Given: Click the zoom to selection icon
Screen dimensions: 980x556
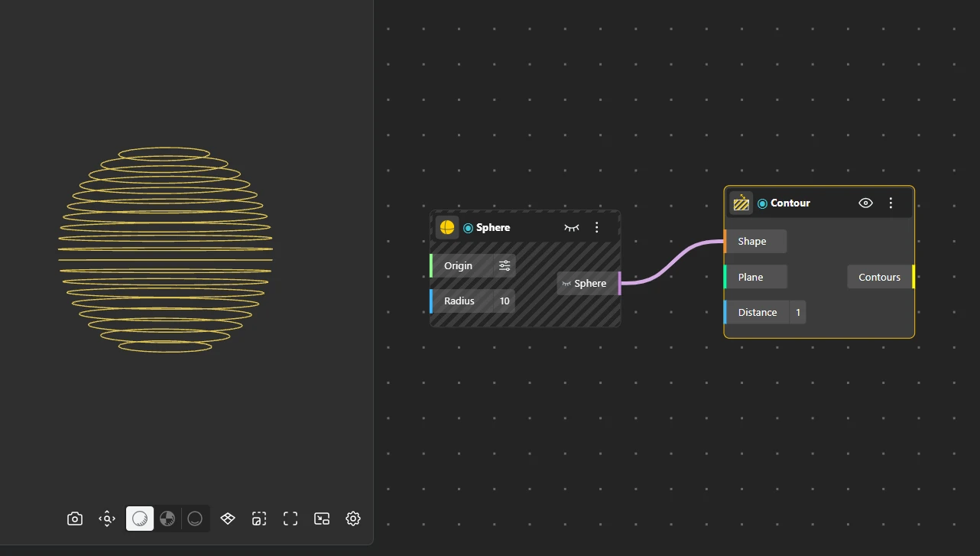Looking at the screenshot, I should coord(259,519).
